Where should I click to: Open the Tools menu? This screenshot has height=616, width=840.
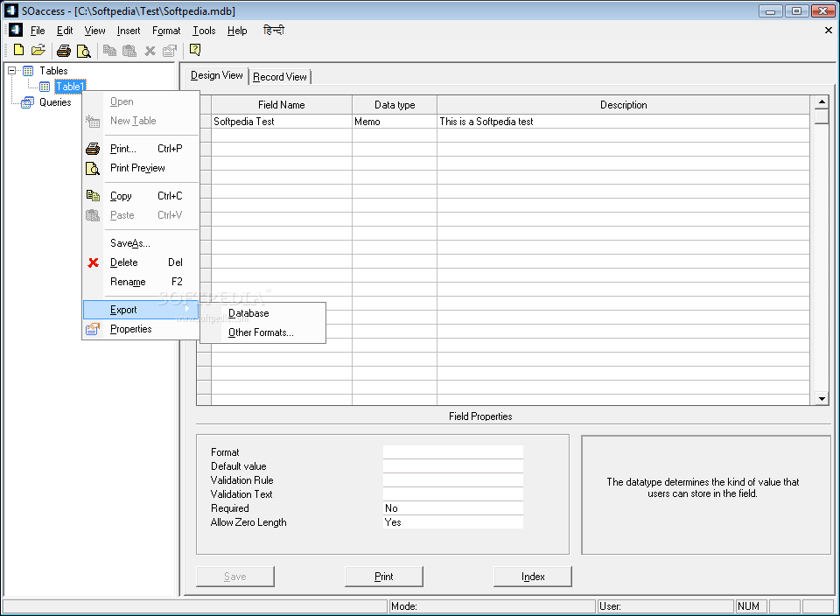tap(204, 31)
